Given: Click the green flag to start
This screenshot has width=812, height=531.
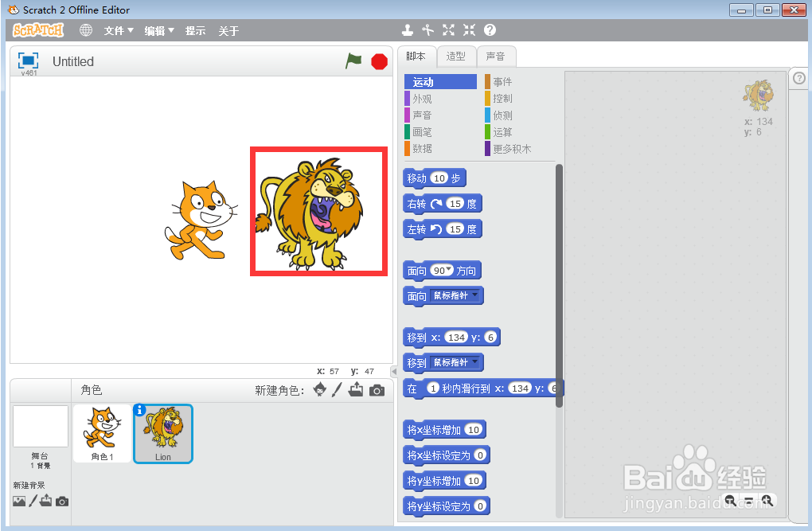Looking at the screenshot, I should point(353,61).
